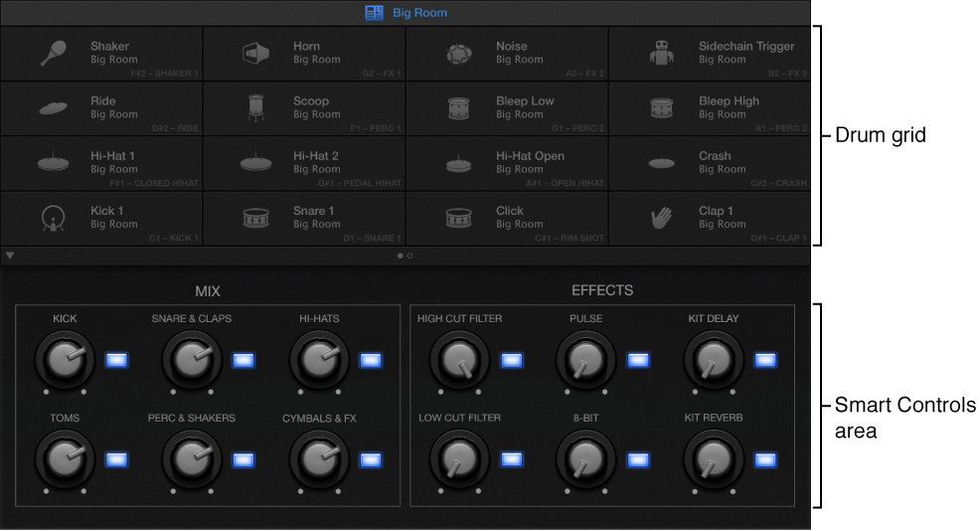Click the A#1 – OPEN HIHAT note label
The height and width of the screenshot is (531, 980).
click(x=565, y=183)
